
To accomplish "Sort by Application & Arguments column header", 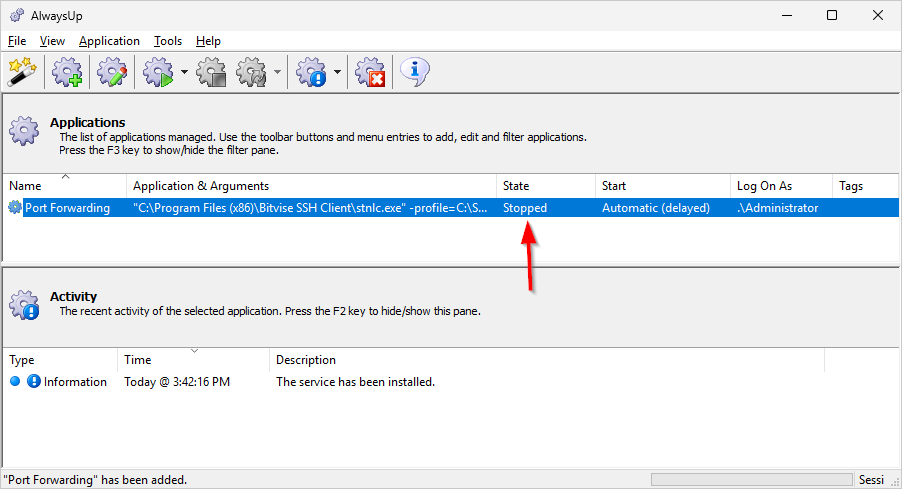I will (x=311, y=186).
